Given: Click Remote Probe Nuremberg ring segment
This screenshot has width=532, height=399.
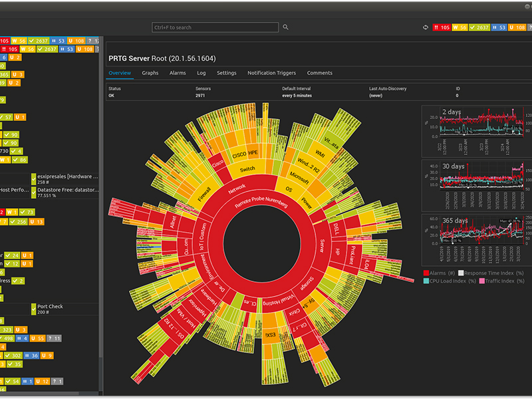Looking at the screenshot, I should (261, 201).
